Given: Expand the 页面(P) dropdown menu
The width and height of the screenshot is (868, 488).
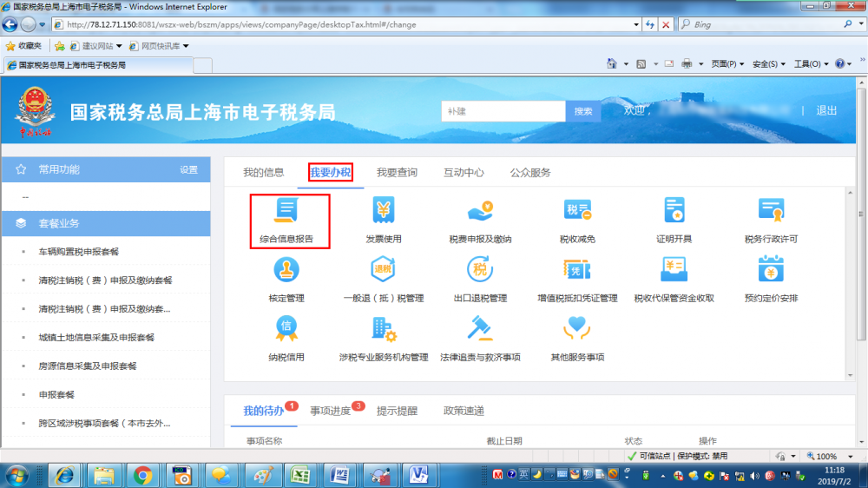Looking at the screenshot, I should 727,64.
